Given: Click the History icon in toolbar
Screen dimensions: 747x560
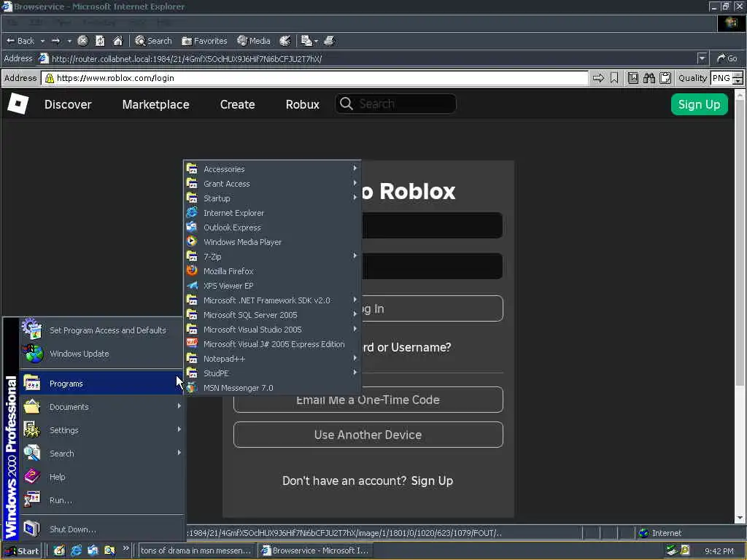Looking at the screenshot, I should tap(285, 41).
